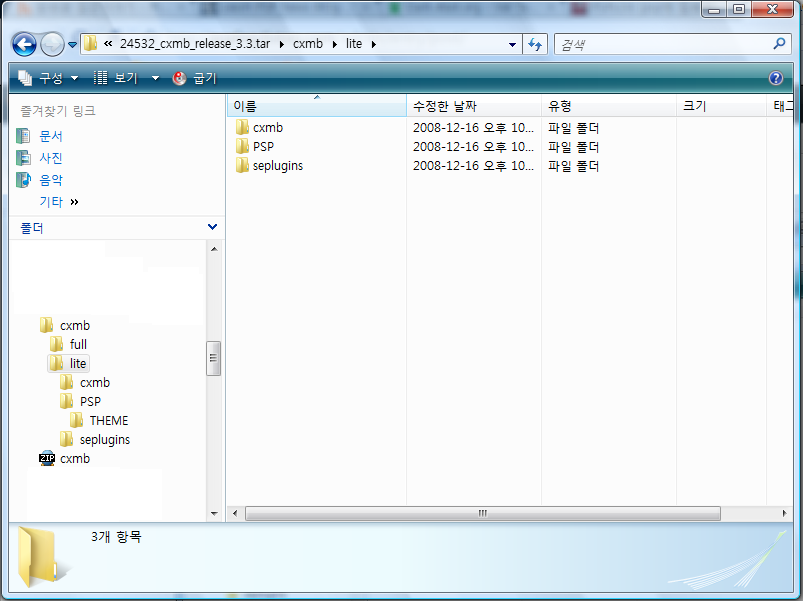Click the folder tree vertical scrollbar thumb
This screenshot has width=803, height=601.
[x=214, y=358]
